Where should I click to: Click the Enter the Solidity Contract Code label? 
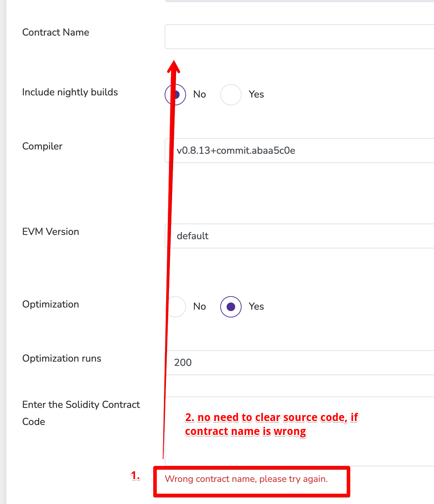click(x=81, y=413)
